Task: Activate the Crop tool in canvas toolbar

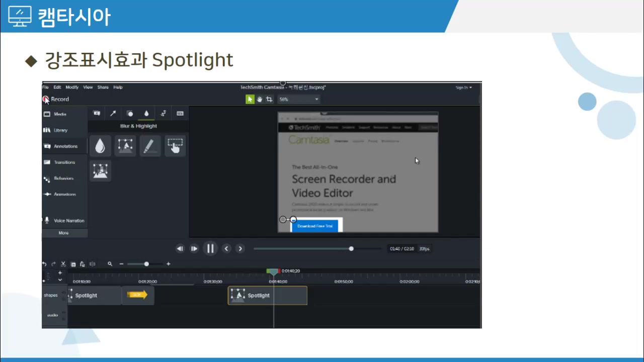Action: [269, 100]
